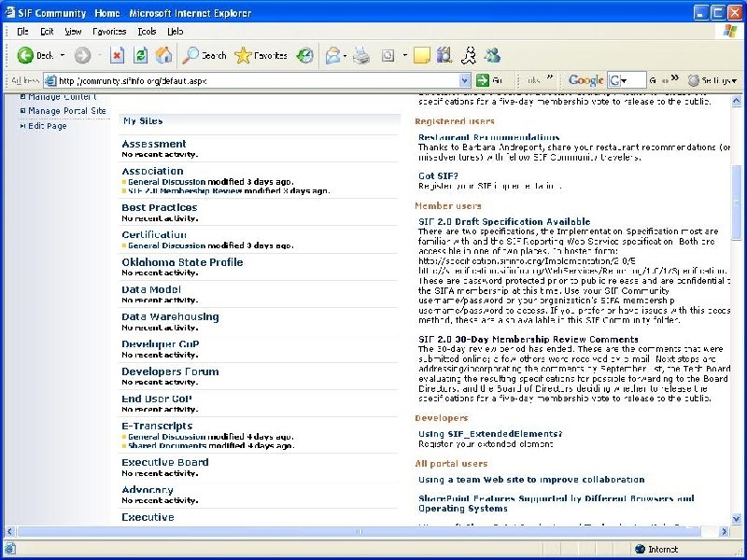Click the Print printer icon

[x=361, y=56]
